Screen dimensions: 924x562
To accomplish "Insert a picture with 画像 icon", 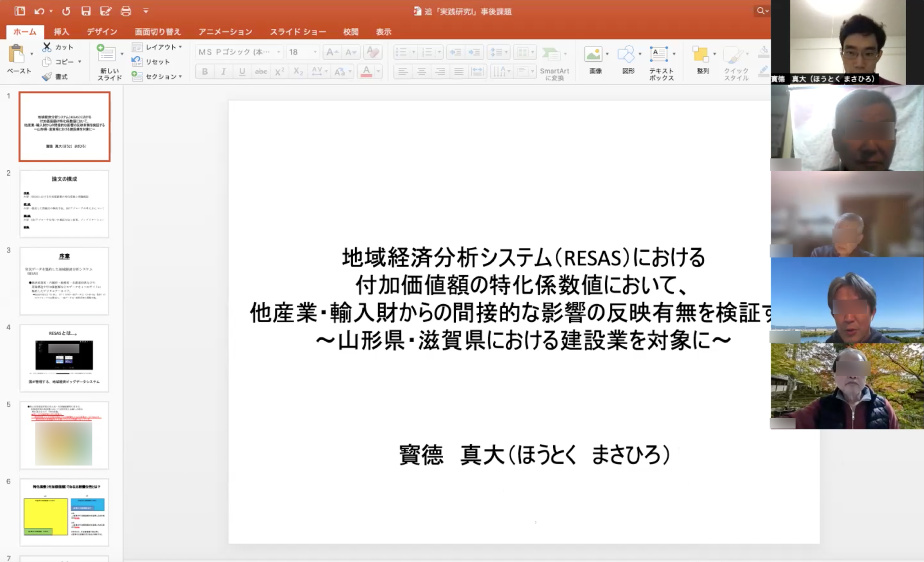I will pyautogui.click(x=593, y=55).
